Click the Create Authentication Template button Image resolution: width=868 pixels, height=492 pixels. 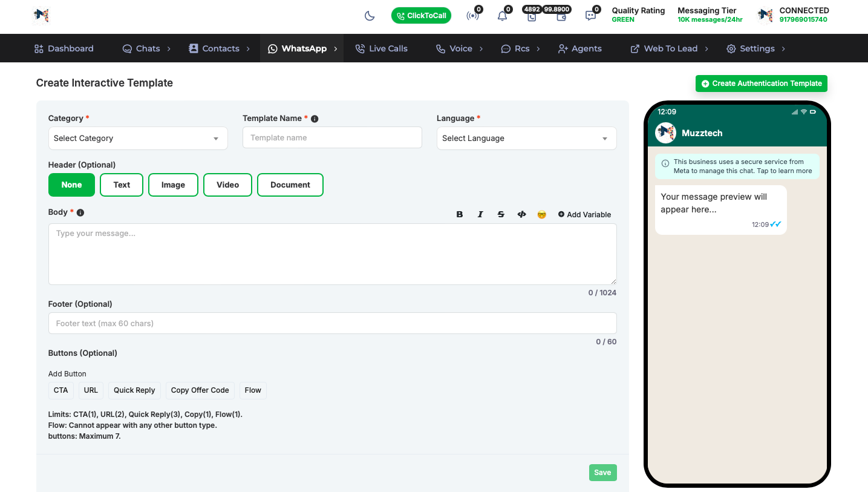click(761, 84)
